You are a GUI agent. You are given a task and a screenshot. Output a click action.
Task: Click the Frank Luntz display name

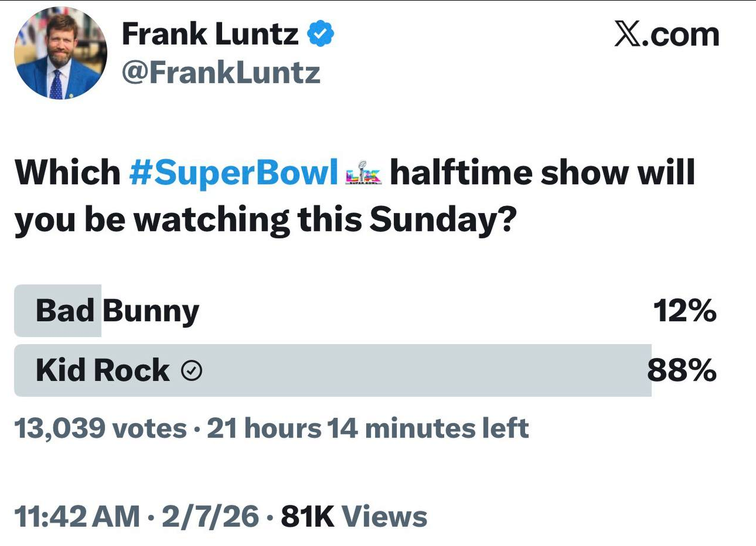(x=210, y=35)
